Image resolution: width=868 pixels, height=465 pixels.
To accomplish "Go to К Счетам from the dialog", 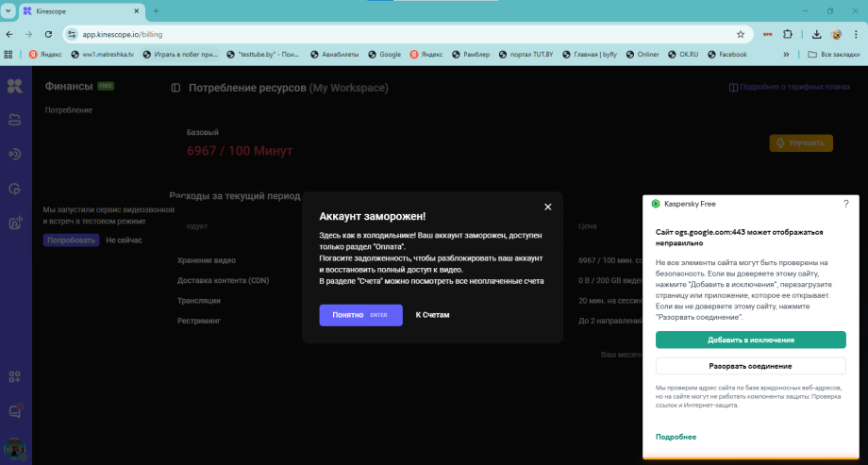I will [432, 315].
